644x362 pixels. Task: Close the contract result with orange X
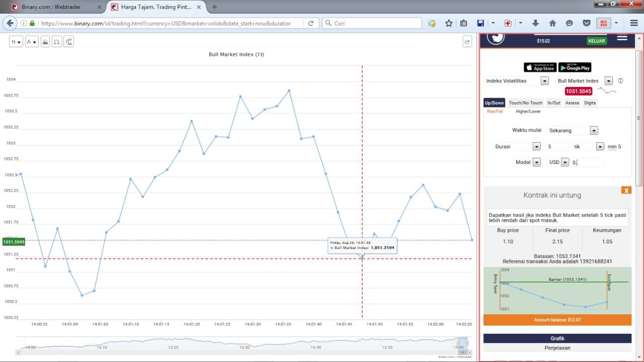coord(626,190)
